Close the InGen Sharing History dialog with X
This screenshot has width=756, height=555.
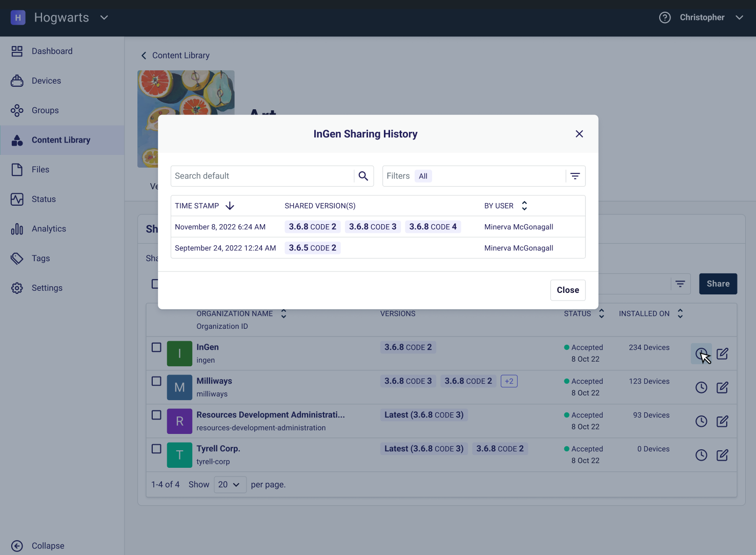pyautogui.click(x=579, y=134)
